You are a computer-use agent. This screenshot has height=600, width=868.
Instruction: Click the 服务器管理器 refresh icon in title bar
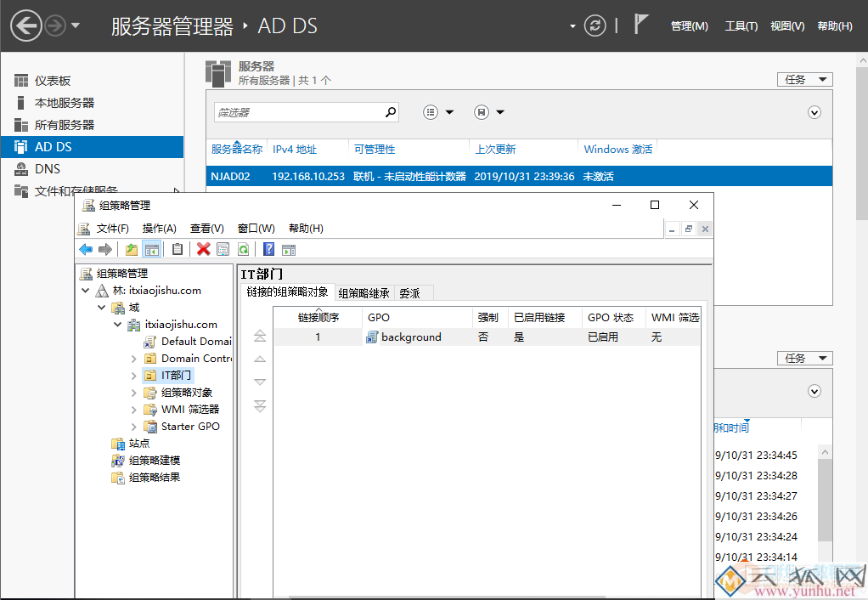(595, 25)
